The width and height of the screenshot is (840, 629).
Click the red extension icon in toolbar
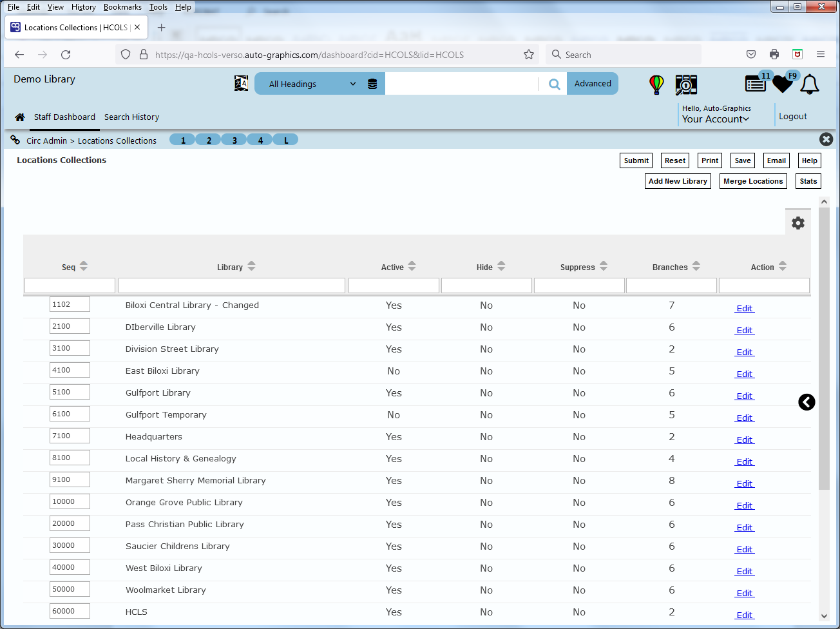tap(797, 55)
